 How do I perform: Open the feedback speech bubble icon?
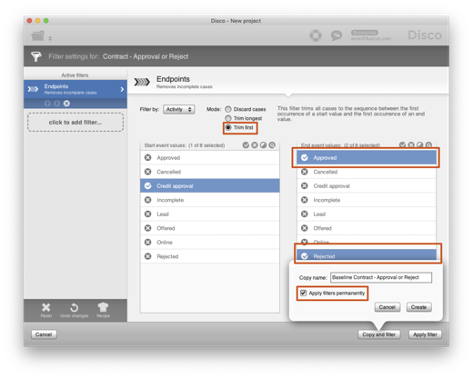point(336,35)
